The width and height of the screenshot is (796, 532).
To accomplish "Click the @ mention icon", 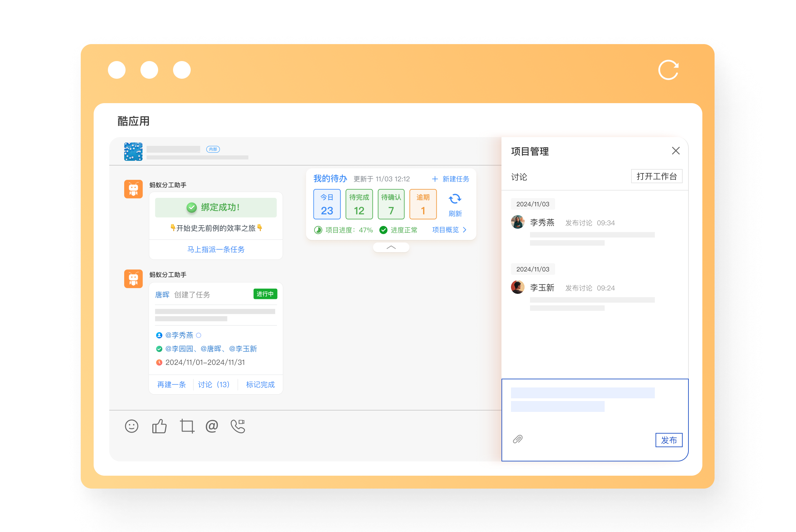I will pyautogui.click(x=212, y=426).
